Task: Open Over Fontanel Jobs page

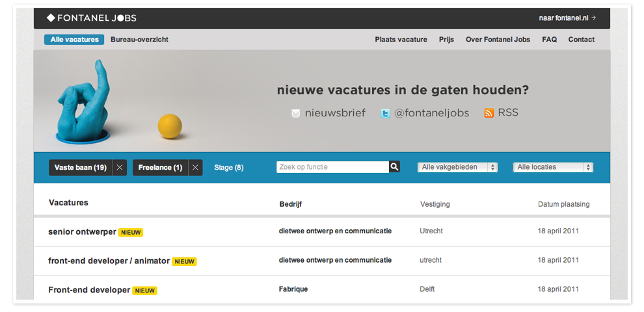Action: 498,40
